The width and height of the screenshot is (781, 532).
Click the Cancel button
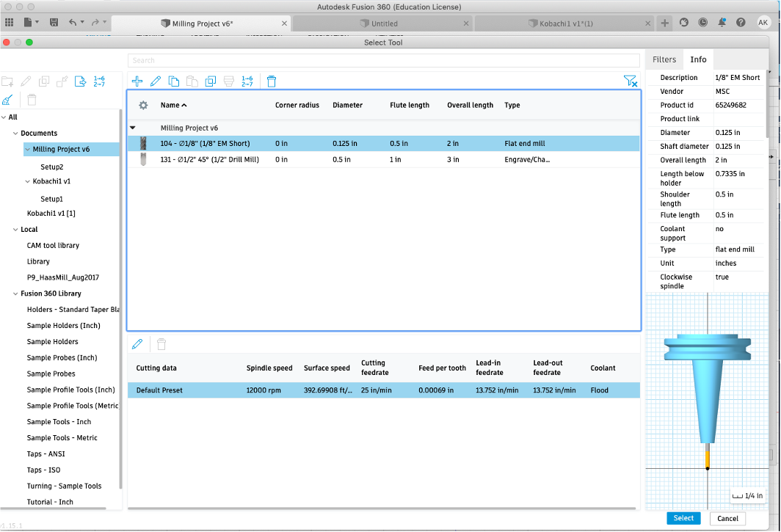[727, 519]
